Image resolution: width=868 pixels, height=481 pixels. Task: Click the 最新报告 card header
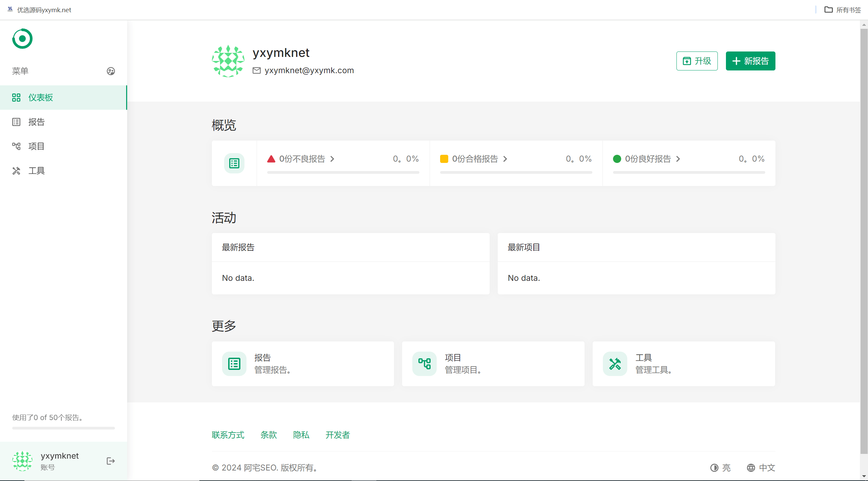click(351, 247)
